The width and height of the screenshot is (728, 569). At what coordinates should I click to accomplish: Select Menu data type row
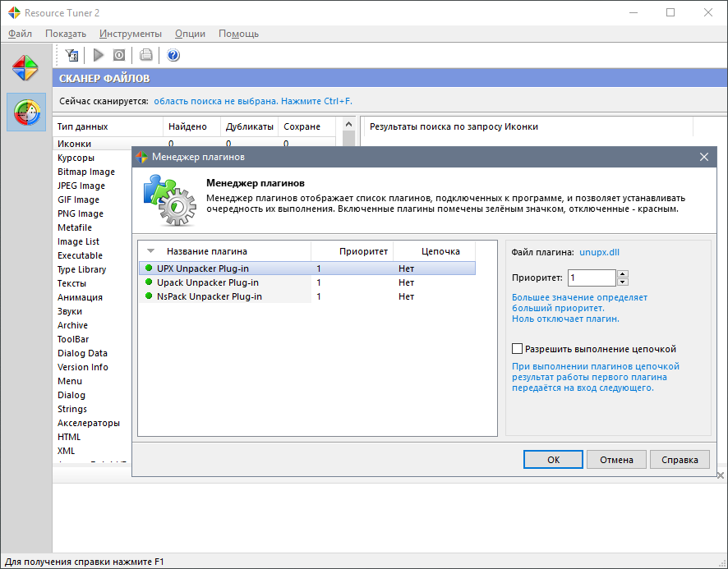click(70, 380)
